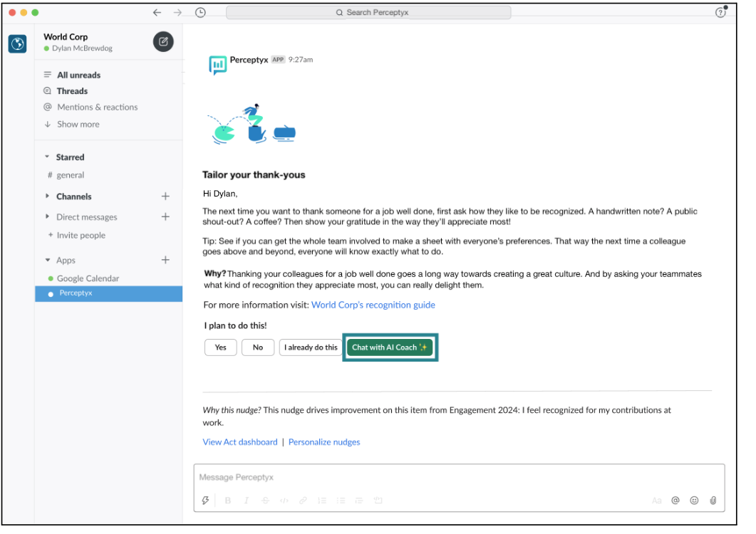The height and width of the screenshot is (534, 756).
Task: Open the World Corp workspace menu
Action: 66,37
